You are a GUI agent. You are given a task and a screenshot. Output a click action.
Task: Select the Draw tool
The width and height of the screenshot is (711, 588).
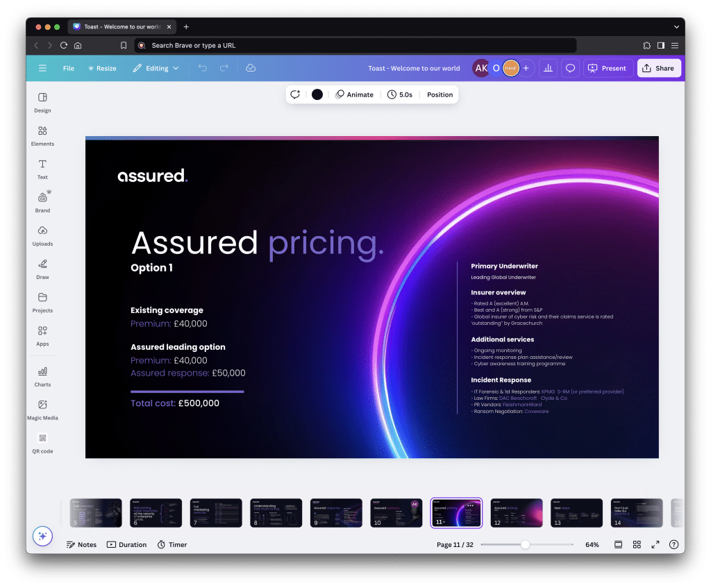click(42, 269)
